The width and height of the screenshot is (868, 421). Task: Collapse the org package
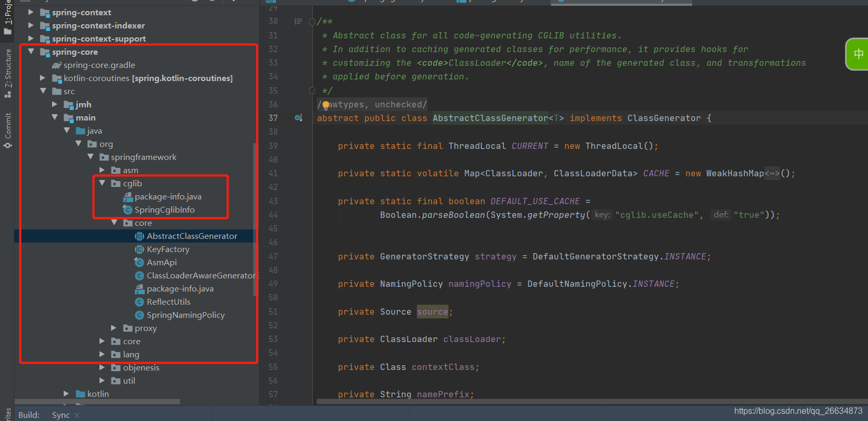pos(78,144)
